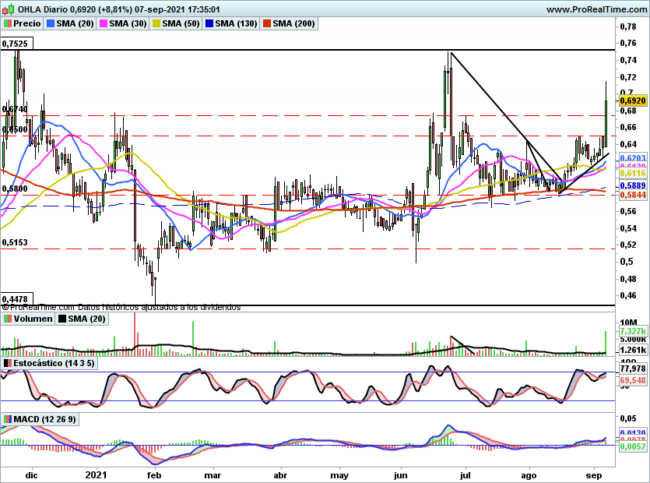Click the candlestick icon beside OHLA Diario title
The height and width of the screenshot is (483, 650).
tap(7, 9)
